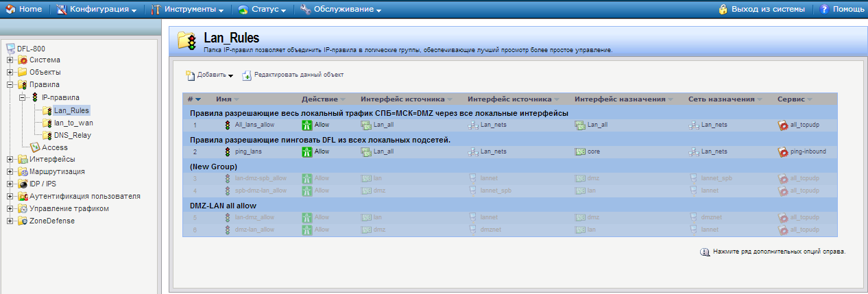The height and width of the screenshot is (294, 868).
Task: Click the all_tcpudp service icon in row 1
Action: coord(783,125)
